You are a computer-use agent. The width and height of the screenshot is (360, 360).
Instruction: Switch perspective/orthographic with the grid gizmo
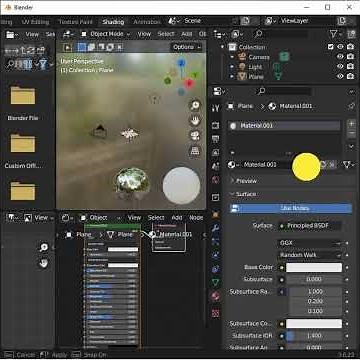195,151
